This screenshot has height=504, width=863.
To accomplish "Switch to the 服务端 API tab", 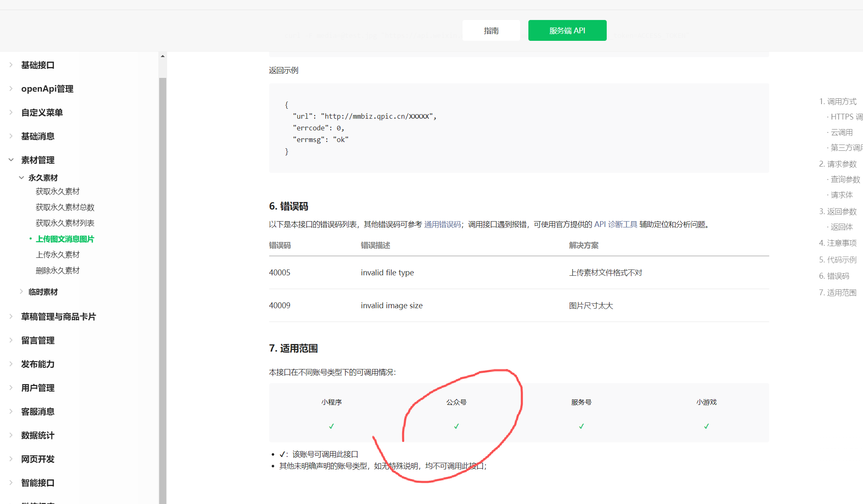I will click(x=567, y=30).
